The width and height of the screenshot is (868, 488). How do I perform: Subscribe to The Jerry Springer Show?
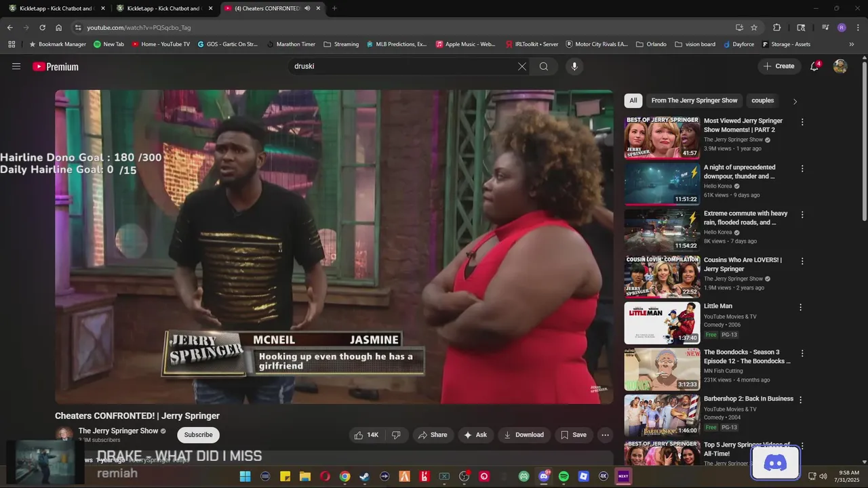click(x=198, y=434)
